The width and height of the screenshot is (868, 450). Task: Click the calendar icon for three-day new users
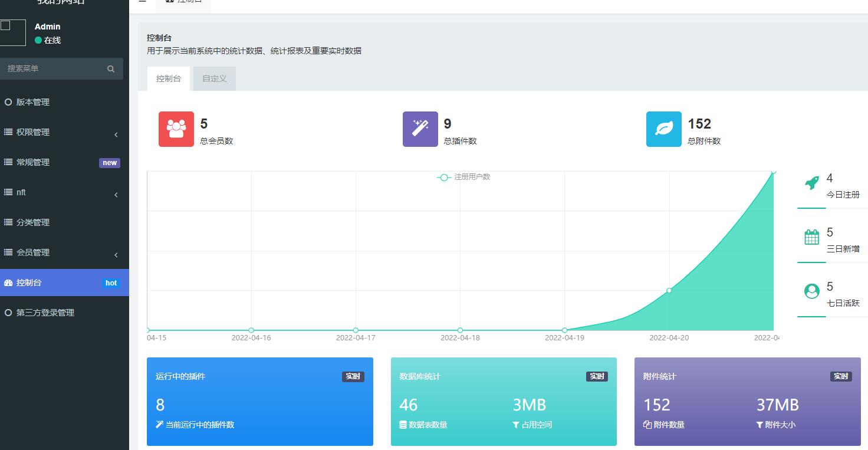pyautogui.click(x=812, y=237)
